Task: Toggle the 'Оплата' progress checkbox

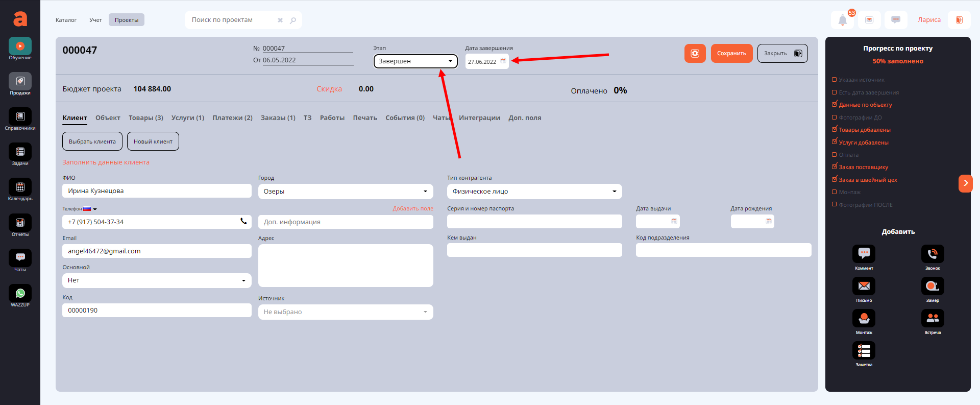Action: click(x=835, y=155)
